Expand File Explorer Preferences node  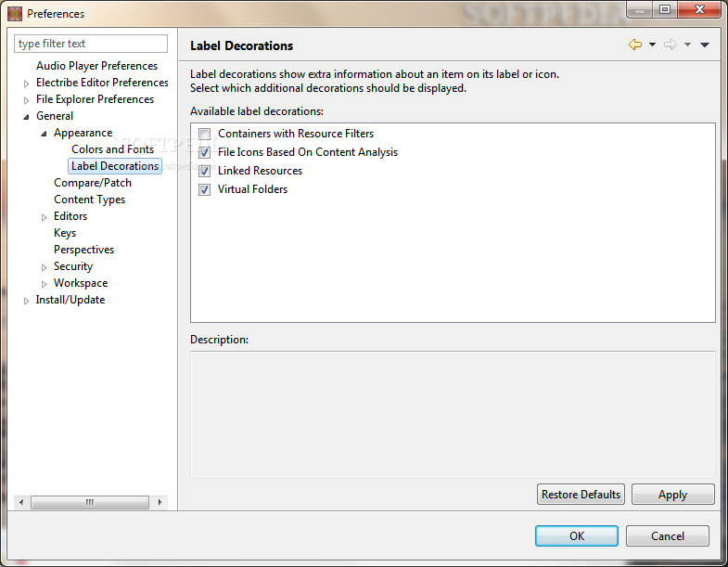click(27, 100)
